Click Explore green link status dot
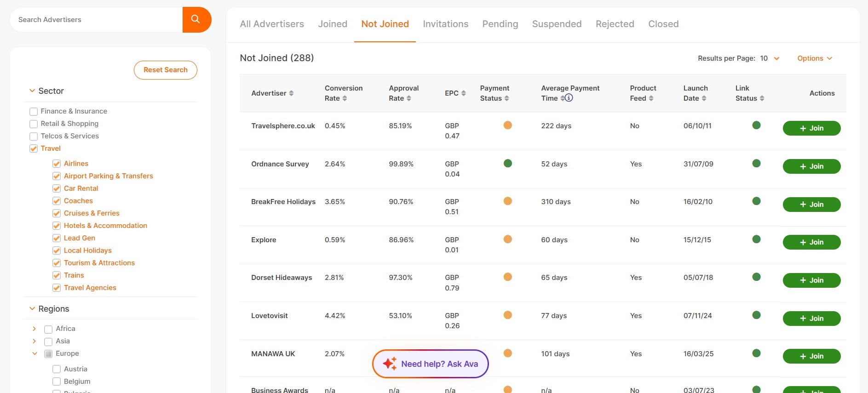The width and height of the screenshot is (868, 393). pyautogui.click(x=756, y=239)
